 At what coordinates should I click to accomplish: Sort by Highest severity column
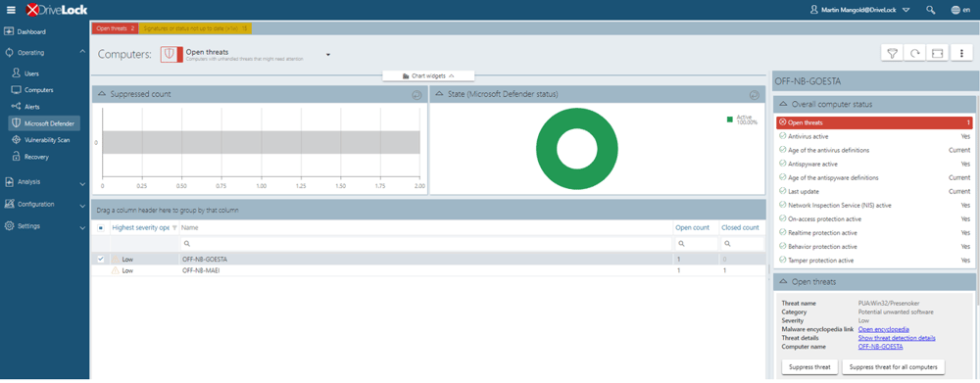[140, 228]
